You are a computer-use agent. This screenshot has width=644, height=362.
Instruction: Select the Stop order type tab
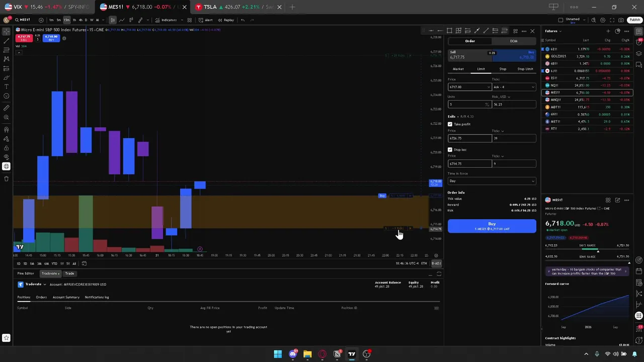click(x=503, y=69)
